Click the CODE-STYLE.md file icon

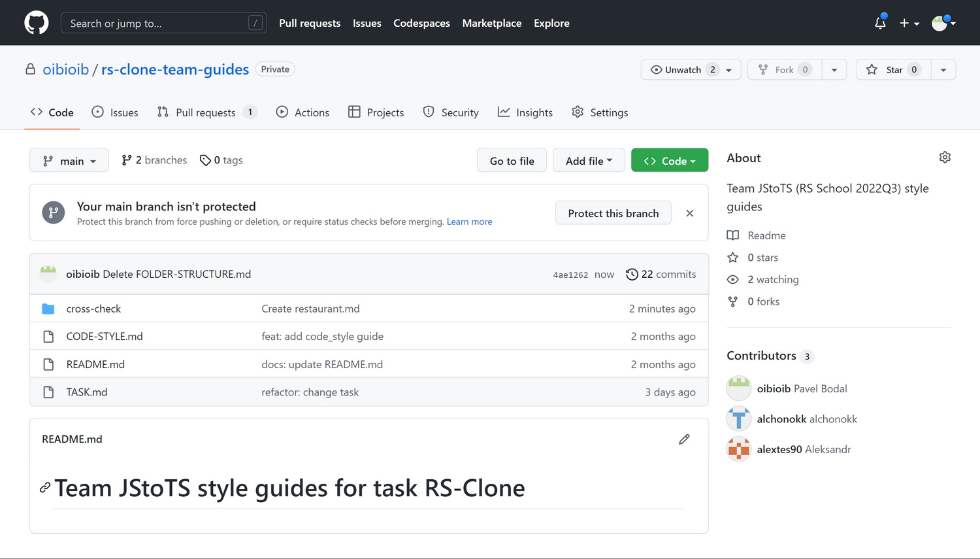[48, 336]
